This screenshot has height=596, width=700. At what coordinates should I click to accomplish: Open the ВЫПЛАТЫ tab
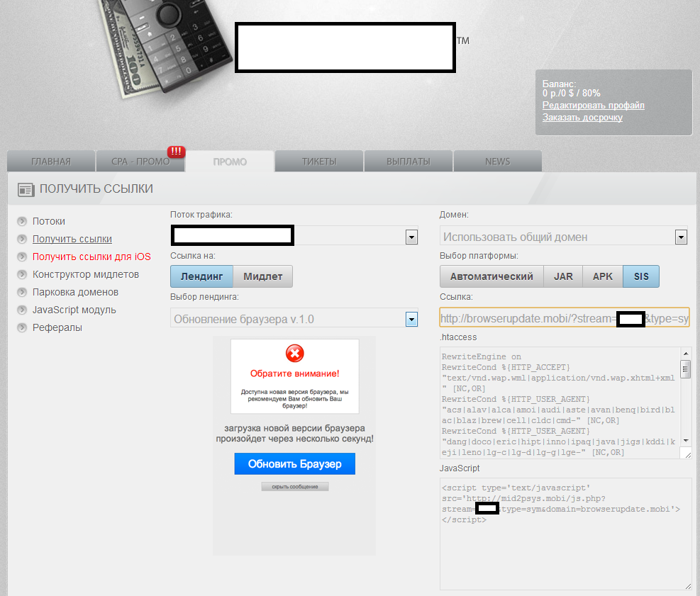[x=409, y=162]
